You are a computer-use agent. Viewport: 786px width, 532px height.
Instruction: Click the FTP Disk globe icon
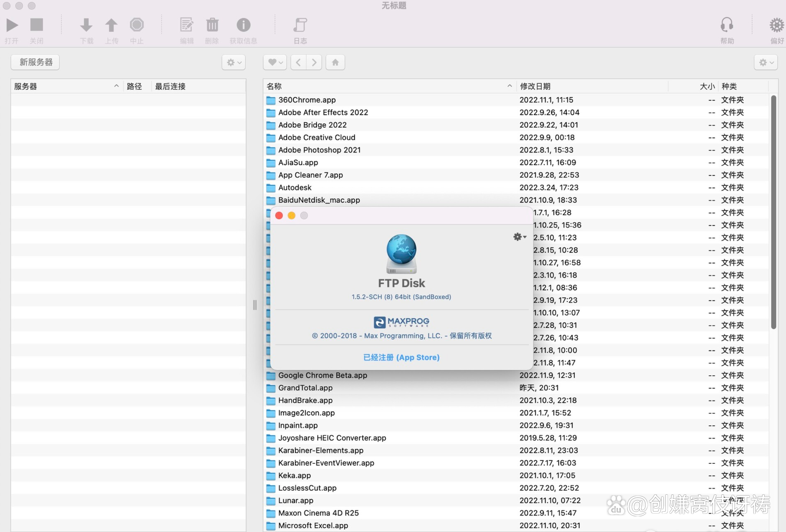401,254
